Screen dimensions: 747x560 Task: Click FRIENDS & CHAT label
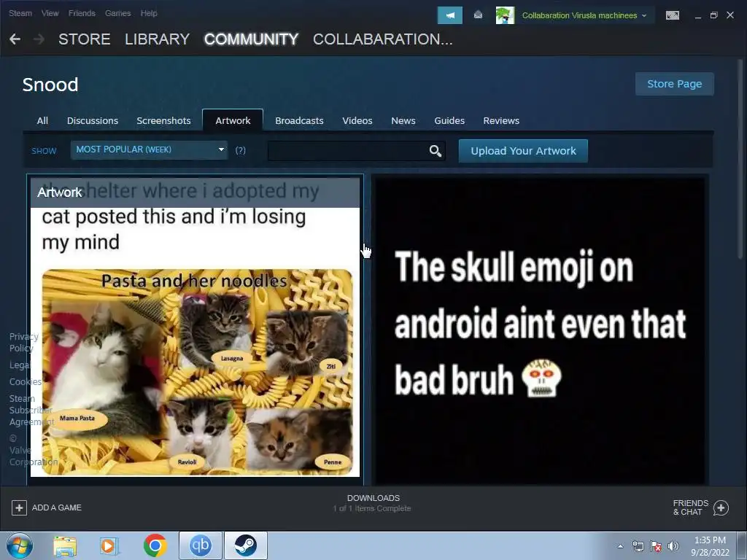(690, 507)
